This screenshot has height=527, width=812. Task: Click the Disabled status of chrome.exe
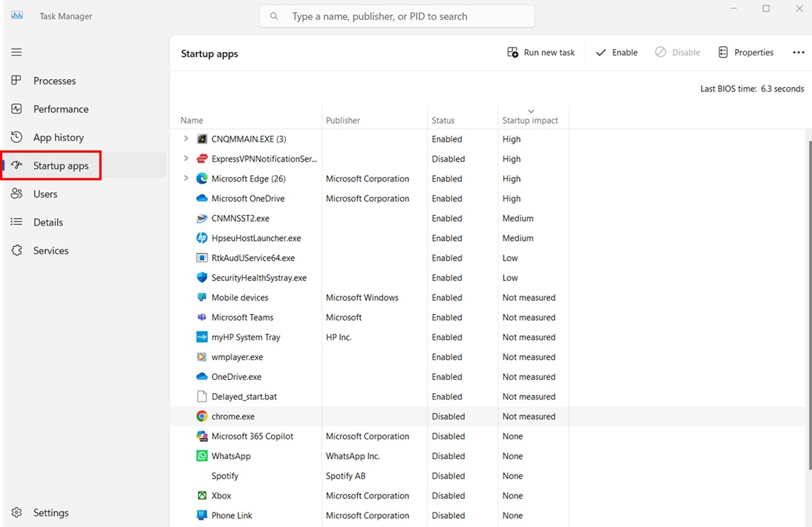pyautogui.click(x=448, y=416)
